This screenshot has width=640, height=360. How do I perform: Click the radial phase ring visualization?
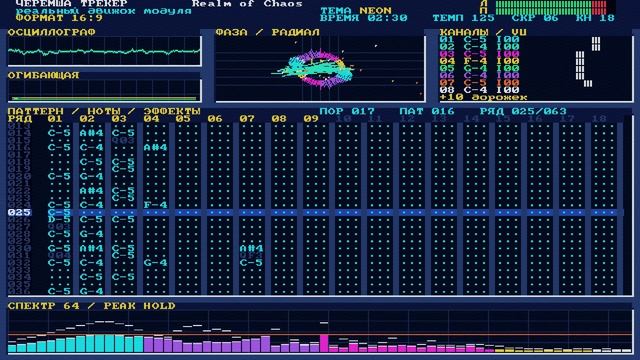tap(320, 69)
